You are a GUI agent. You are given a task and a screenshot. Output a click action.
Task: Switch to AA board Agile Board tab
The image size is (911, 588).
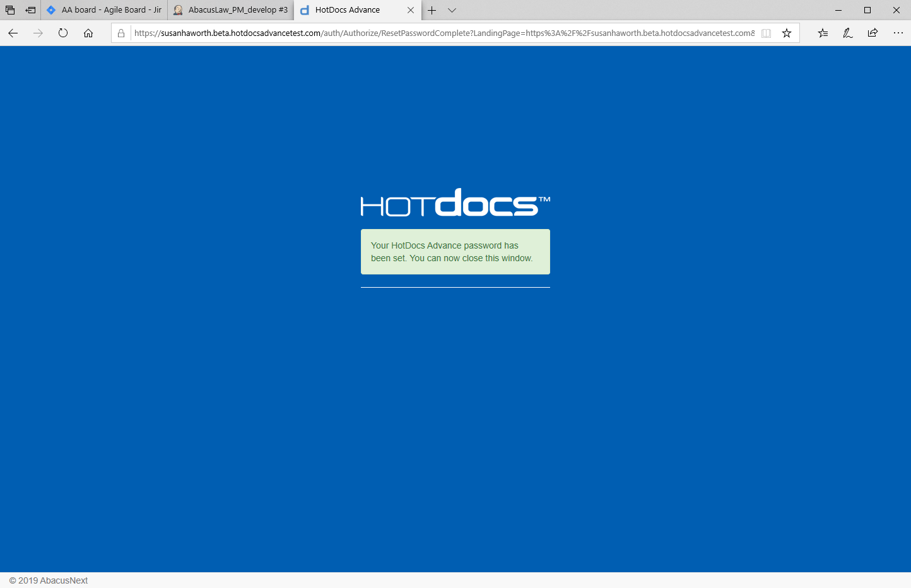pyautogui.click(x=104, y=10)
